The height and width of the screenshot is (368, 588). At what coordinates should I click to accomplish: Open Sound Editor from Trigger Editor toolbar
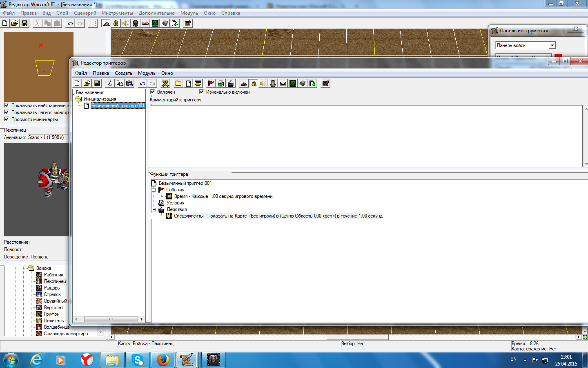coord(263,83)
